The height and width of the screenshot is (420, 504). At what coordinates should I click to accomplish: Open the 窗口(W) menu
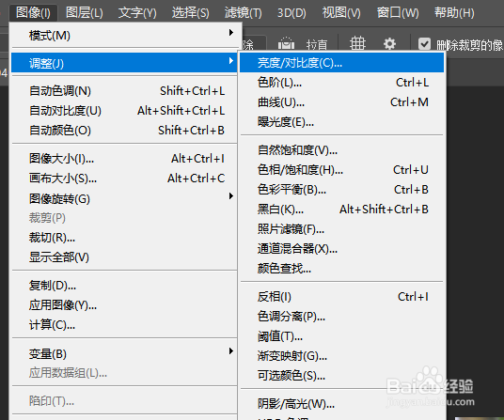pyautogui.click(x=398, y=13)
